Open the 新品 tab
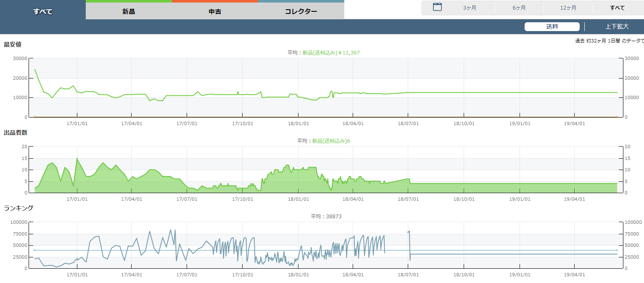644x283 pixels. tap(129, 11)
